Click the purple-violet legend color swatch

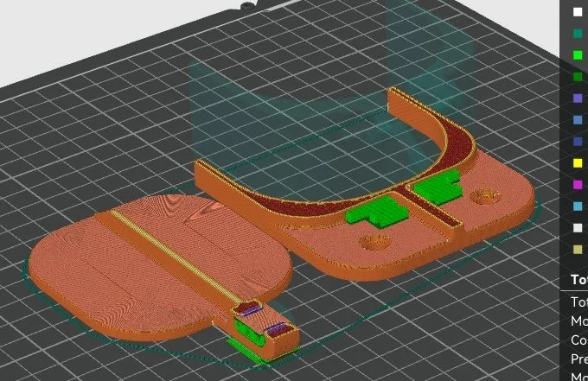point(578,98)
